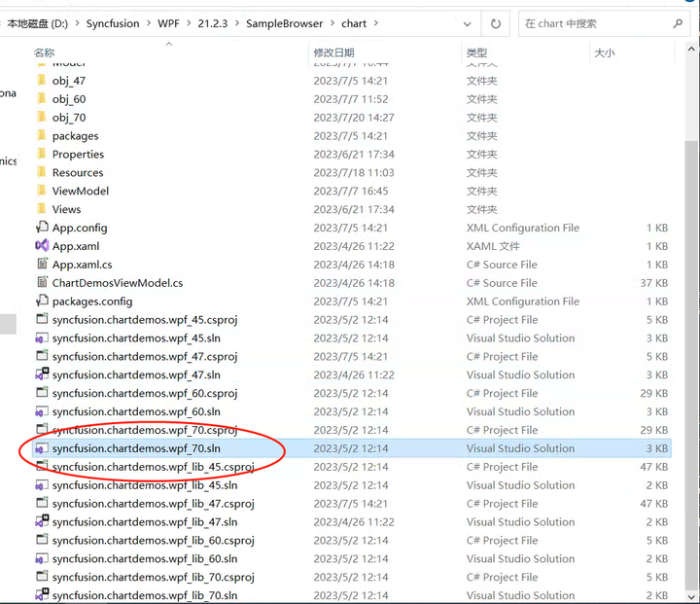Click the obj_60 folder icon
700x604 pixels.
pyautogui.click(x=42, y=98)
